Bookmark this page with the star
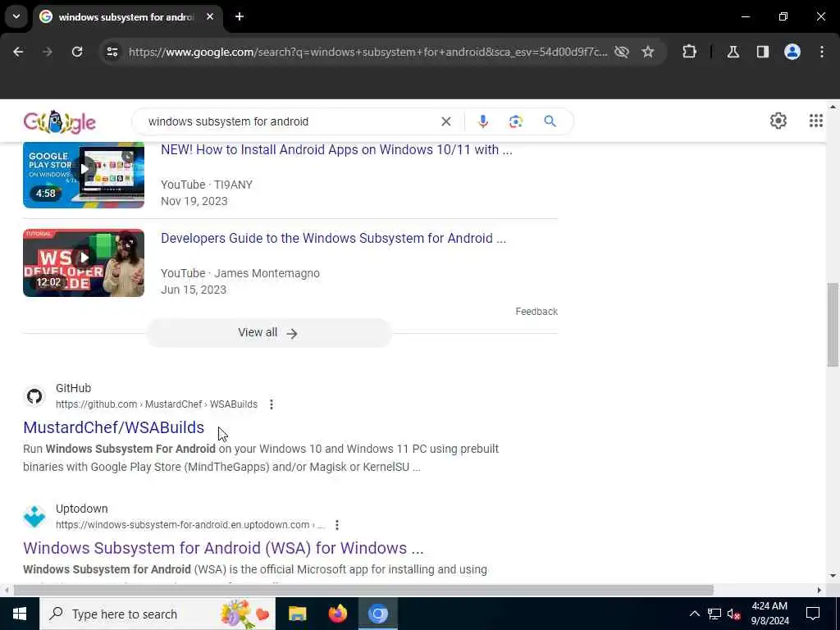840x630 pixels. pyautogui.click(x=648, y=52)
